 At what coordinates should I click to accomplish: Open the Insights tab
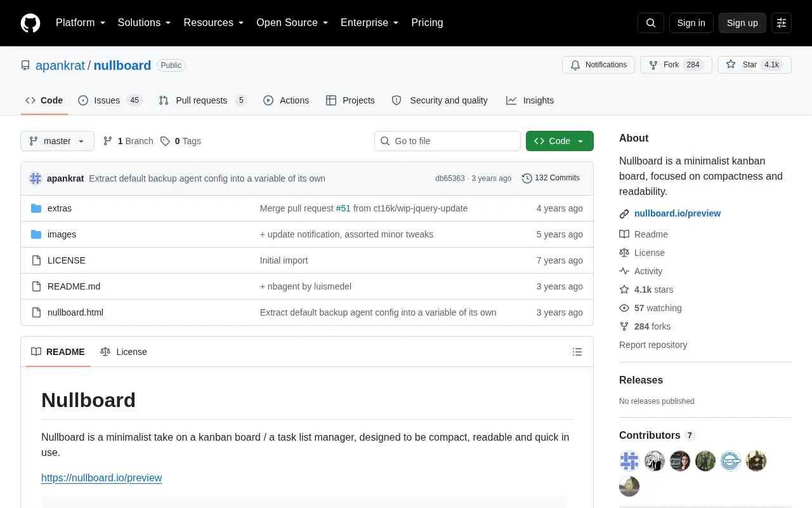click(x=530, y=100)
